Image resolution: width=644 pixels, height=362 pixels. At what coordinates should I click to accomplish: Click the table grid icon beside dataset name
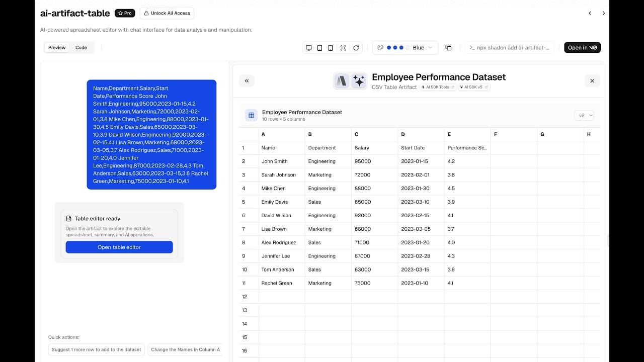click(251, 115)
